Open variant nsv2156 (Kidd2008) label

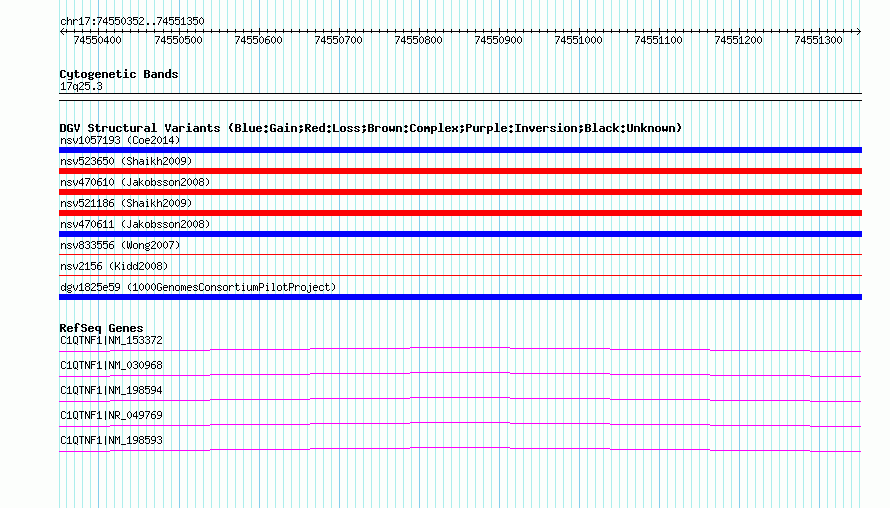point(114,266)
